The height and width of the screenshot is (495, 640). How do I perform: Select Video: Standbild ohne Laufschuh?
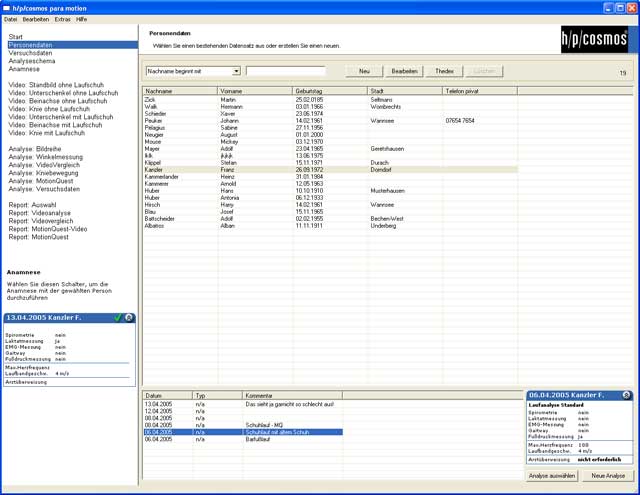[56, 85]
